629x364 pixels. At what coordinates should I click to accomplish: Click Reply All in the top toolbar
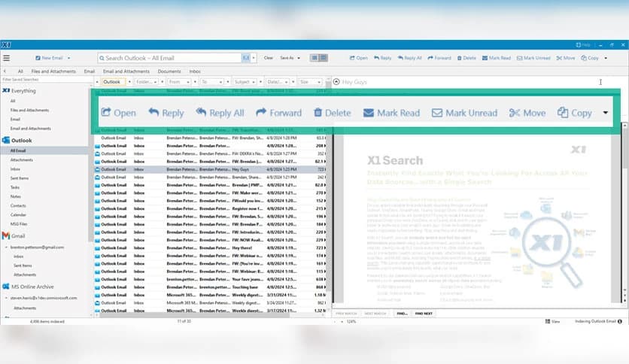pos(409,58)
